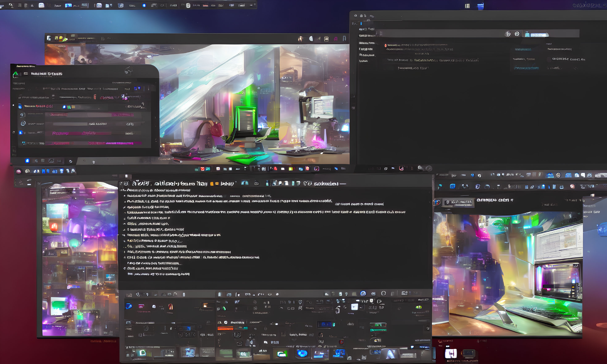The height and width of the screenshot is (364, 607).
Task: Open the green-and-white thumbnail in the bottom panel strip
Action: (282, 354)
